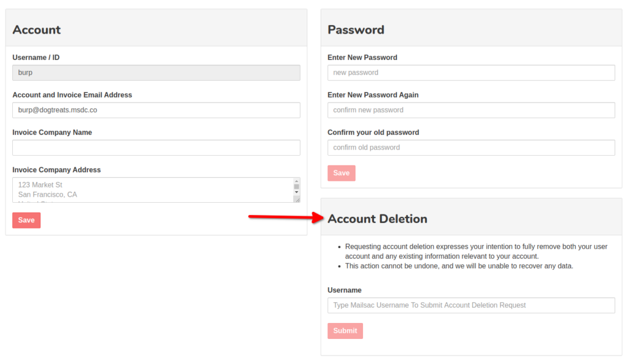Save the new password
The image size is (628, 364).
point(341,173)
